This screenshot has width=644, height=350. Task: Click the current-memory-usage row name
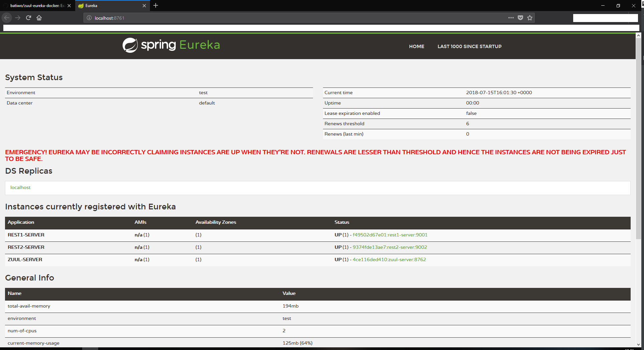33,343
